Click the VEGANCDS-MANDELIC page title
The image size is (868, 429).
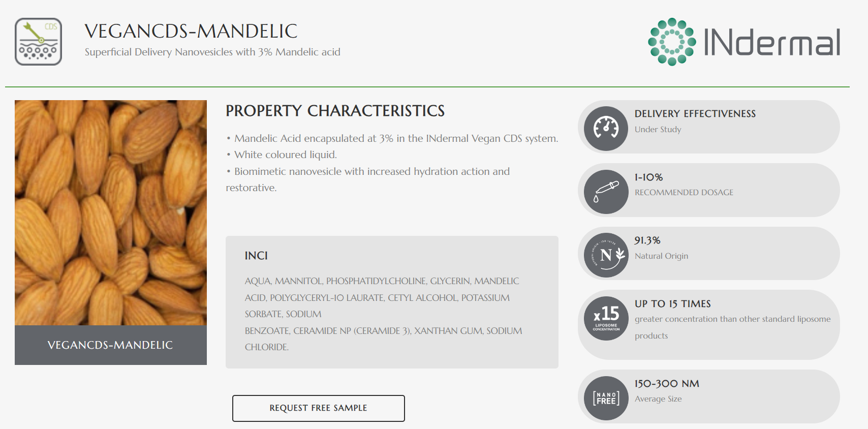191,32
